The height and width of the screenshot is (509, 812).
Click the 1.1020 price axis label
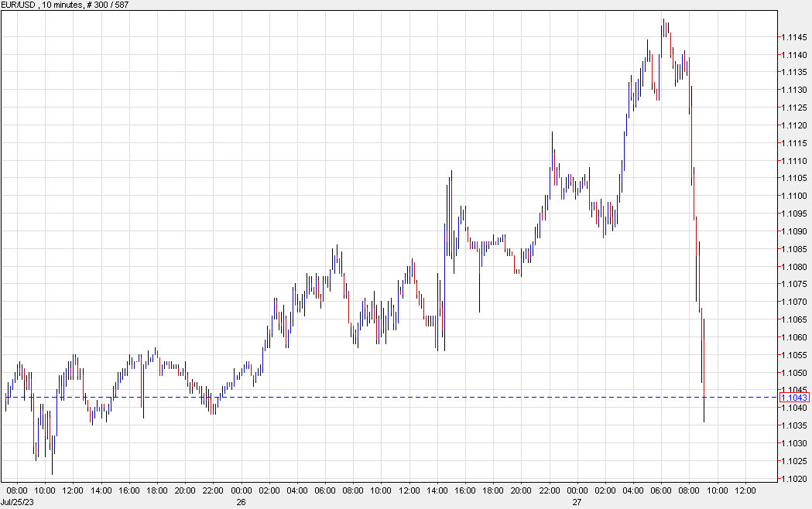794,479
